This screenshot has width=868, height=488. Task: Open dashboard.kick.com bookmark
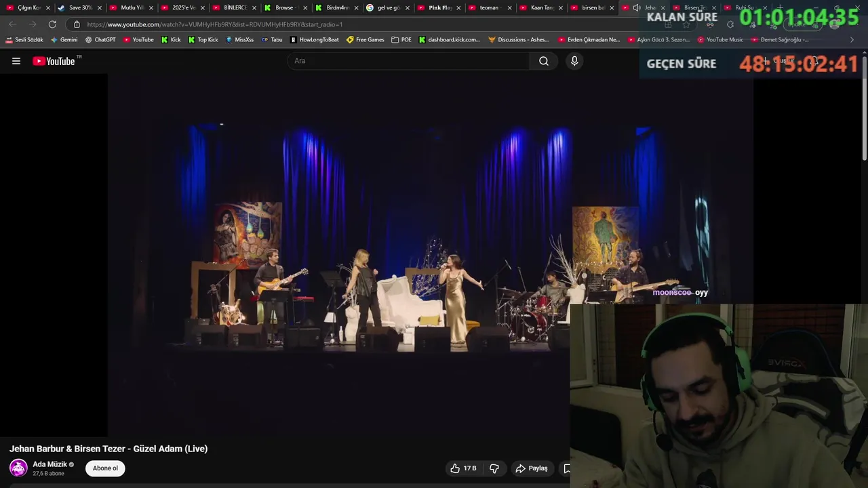(x=449, y=40)
